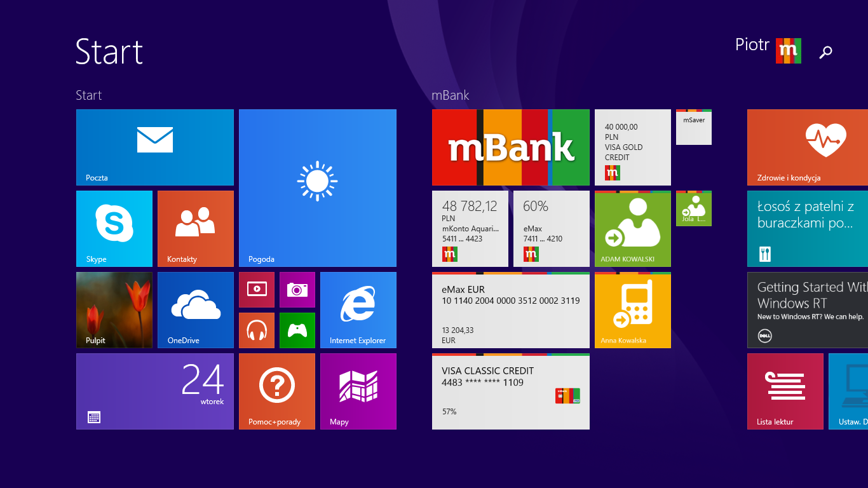Click the mBank group heading
868x488 pixels.
pos(451,95)
